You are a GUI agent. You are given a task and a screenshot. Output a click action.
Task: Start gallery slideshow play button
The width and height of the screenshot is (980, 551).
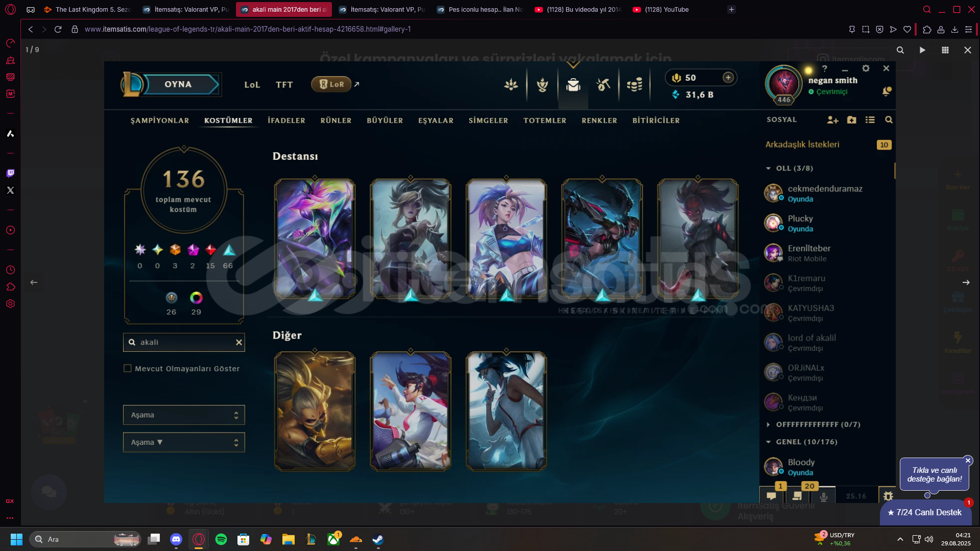[x=922, y=50]
